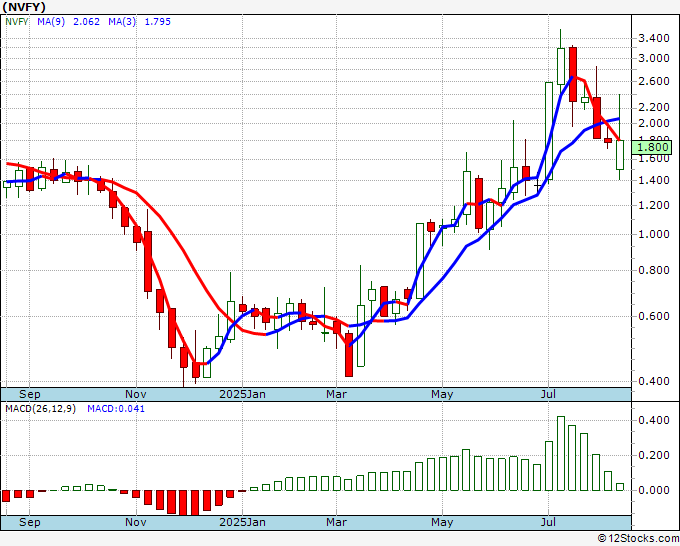
Task: Click the 1.000 price axis label
Action: [x=654, y=234]
